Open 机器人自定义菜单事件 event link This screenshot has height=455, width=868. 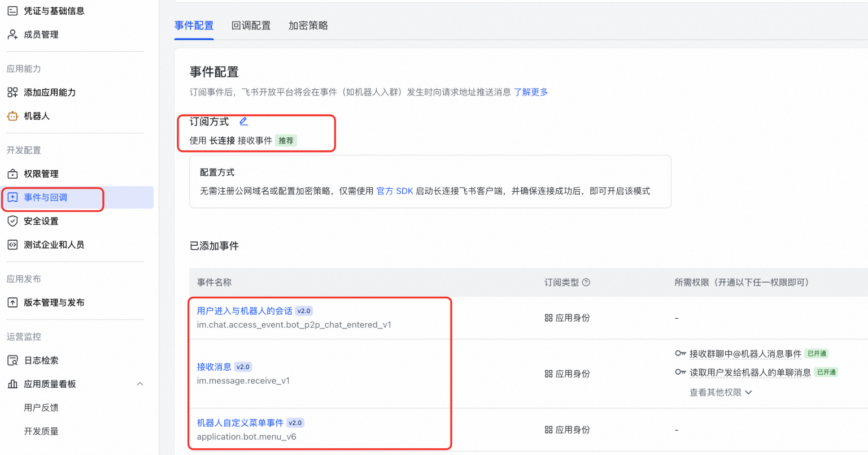pos(240,423)
